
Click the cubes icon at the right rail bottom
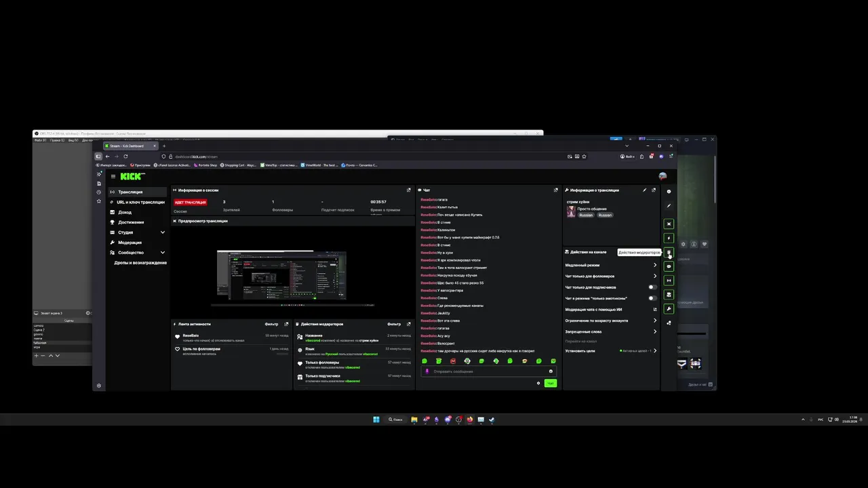click(x=669, y=323)
